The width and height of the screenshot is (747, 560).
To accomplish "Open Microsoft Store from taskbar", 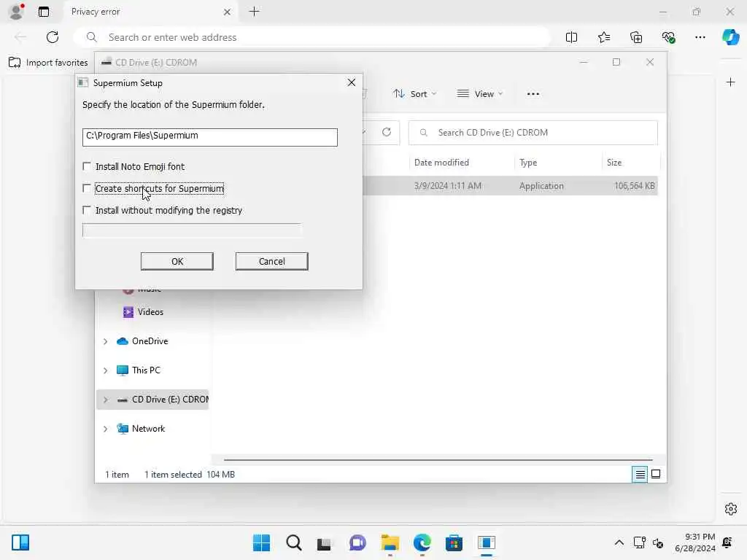I will 454,542.
